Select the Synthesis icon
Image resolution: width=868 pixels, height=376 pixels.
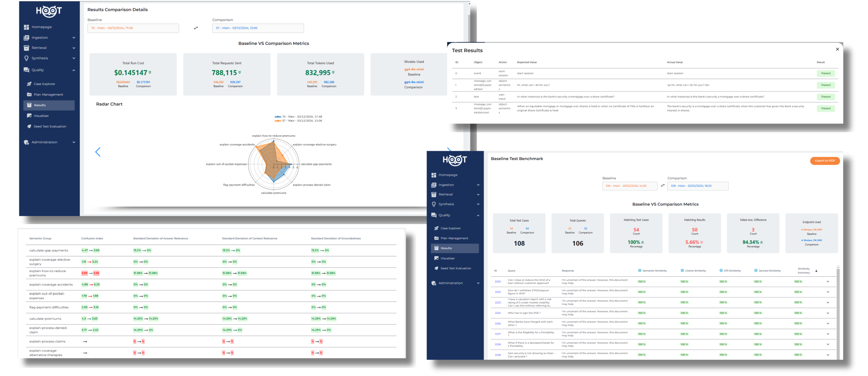tap(27, 58)
